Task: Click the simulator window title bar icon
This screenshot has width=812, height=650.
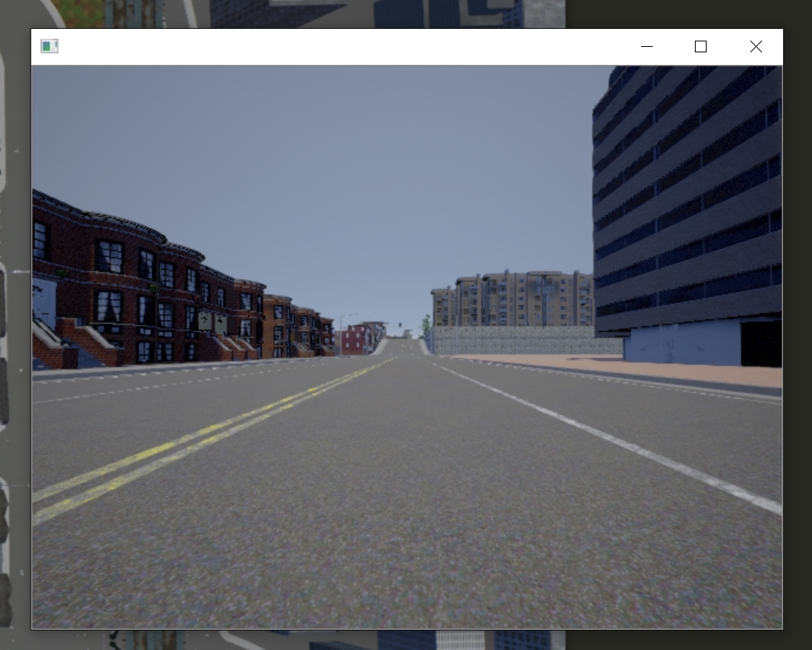Action: coord(51,46)
